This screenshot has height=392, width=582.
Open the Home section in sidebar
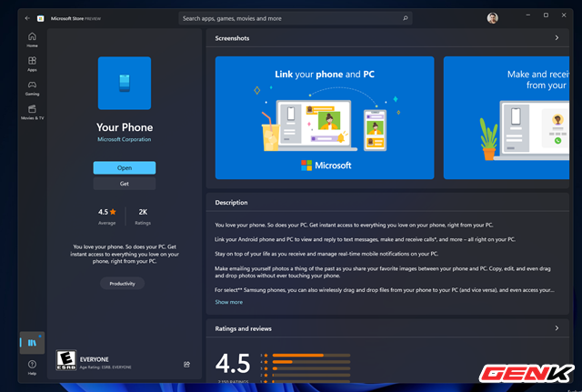pyautogui.click(x=33, y=40)
